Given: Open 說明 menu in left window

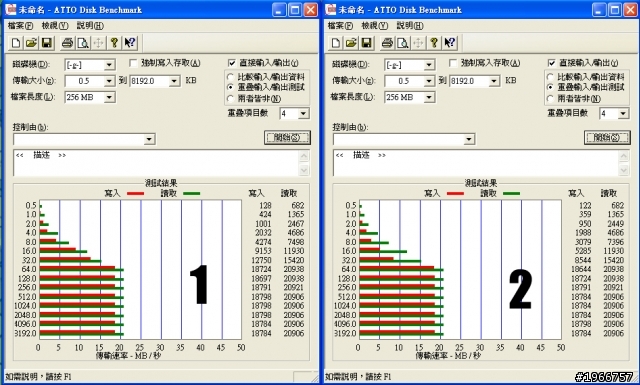Looking at the screenshot, I should click(90, 26).
